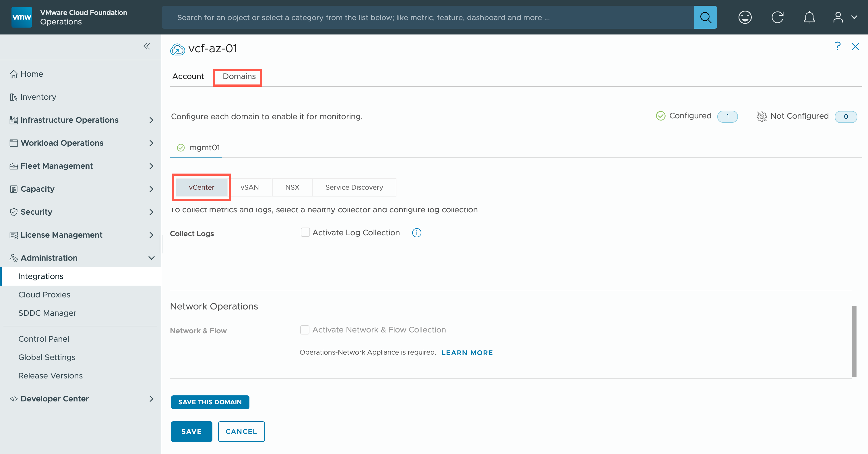Open the notifications bell
The height and width of the screenshot is (454, 868).
(809, 17)
